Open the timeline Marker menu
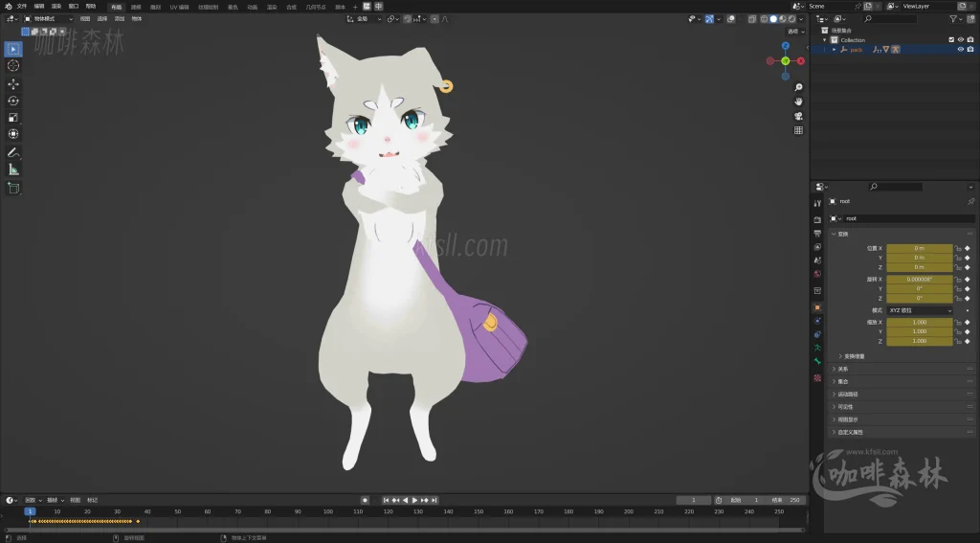 point(93,501)
